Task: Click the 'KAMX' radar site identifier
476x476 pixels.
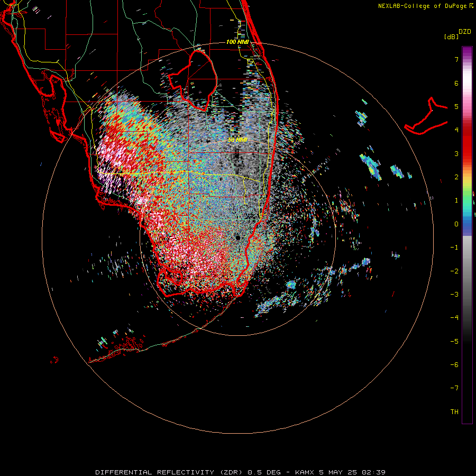Action: [305, 472]
